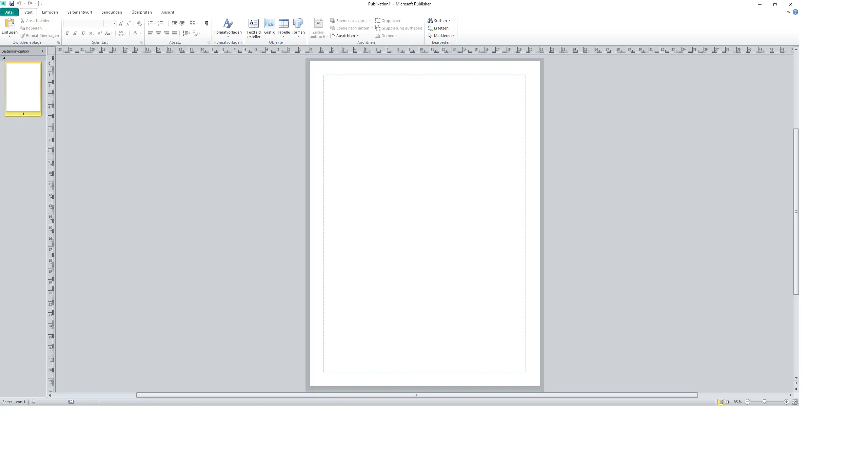This screenshot has height=471, width=868.
Task: Expand the Ausrichten dropdown
Action: pos(345,36)
